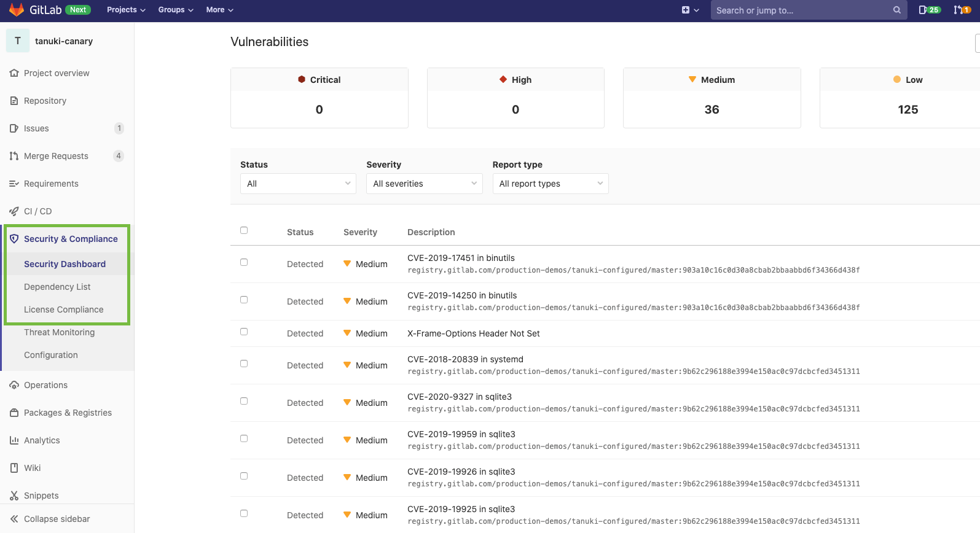Check the CVE-2018-20839 systemd row checkbox

click(244, 364)
